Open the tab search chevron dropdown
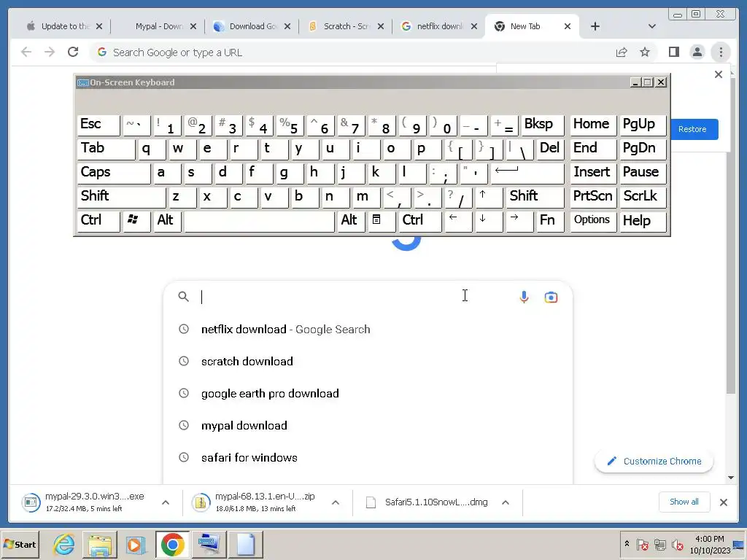747x560 pixels. coord(651,26)
